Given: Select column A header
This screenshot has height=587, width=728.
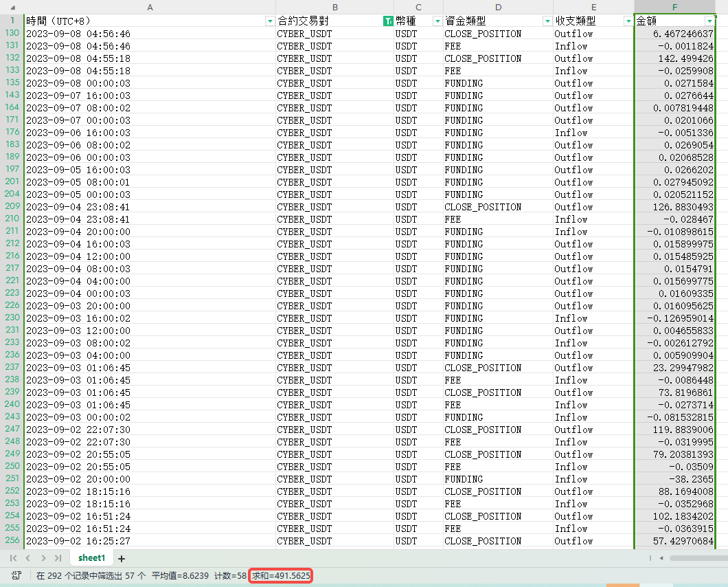Looking at the screenshot, I should pyautogui.click(x=150, y=7).
